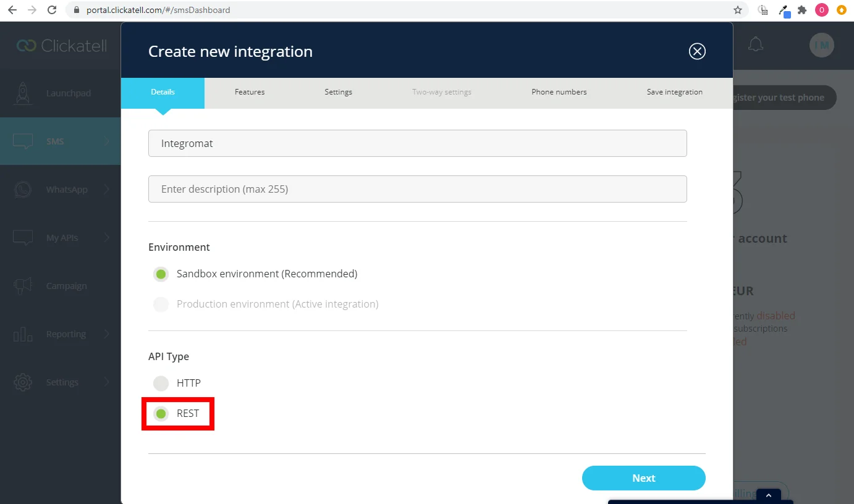Select Sandbox environment radio button
The image size is (854, 504).
161,274
